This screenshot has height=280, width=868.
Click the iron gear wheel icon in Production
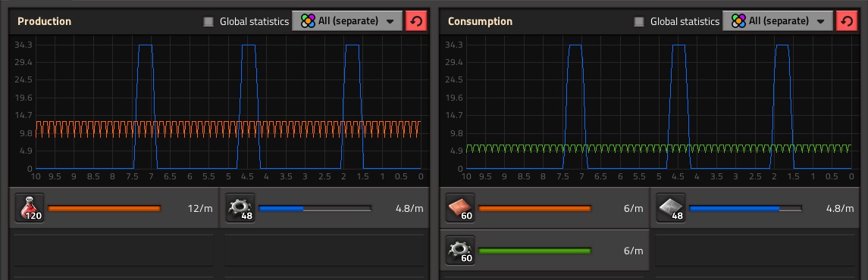tap(240, 208)
